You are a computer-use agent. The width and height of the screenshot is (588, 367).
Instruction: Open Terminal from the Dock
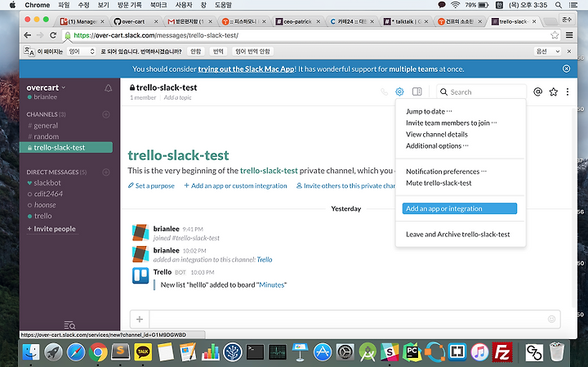[255, 352]
